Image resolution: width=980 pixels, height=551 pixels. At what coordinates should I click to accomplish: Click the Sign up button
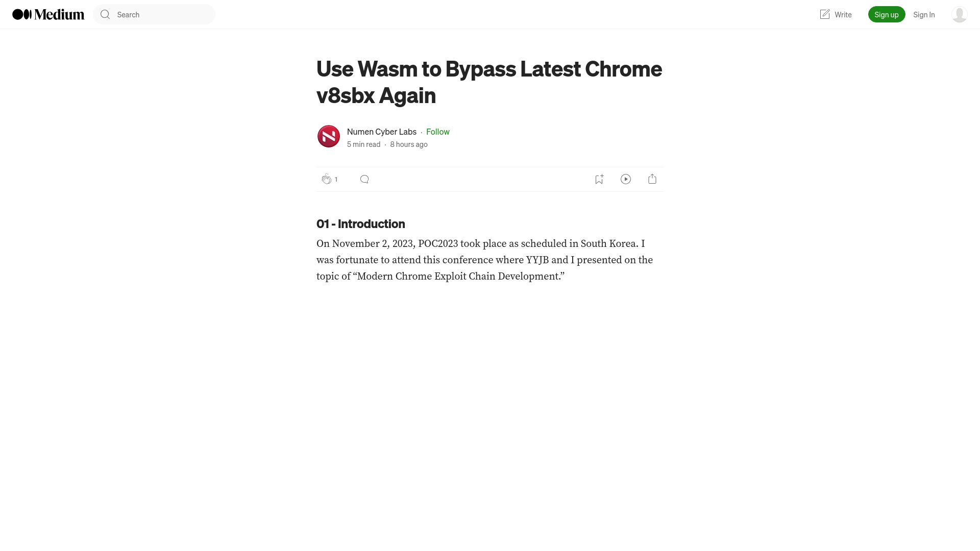(x=887, y=14)
